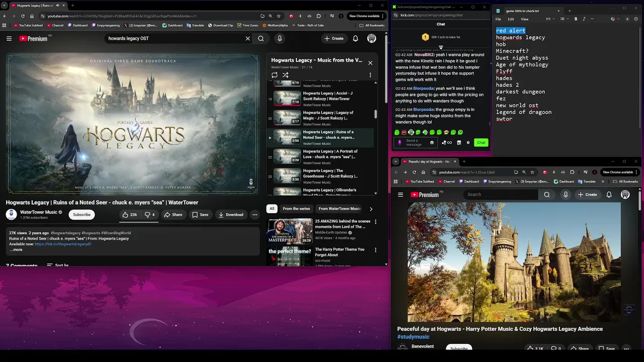Open notifications bell in left YouTube window

click(x=355, y=38)
